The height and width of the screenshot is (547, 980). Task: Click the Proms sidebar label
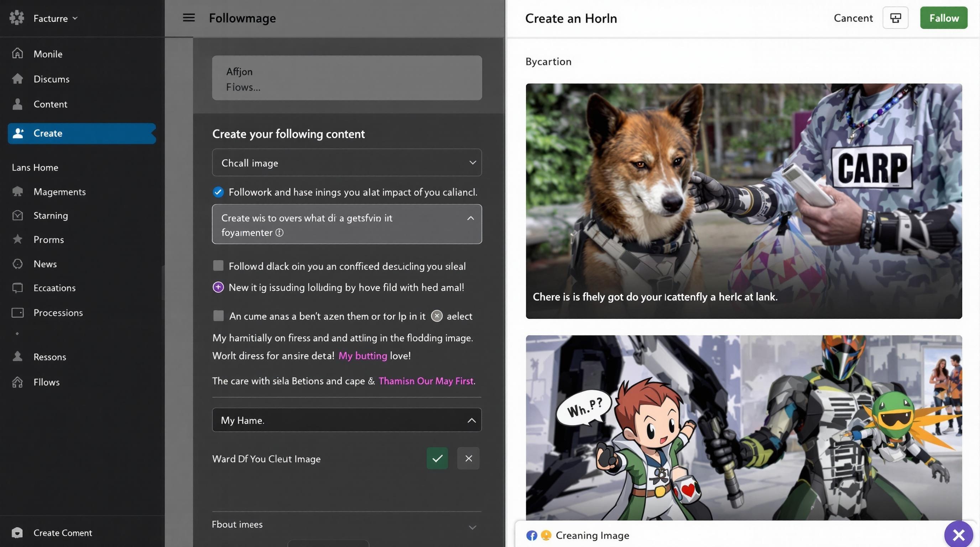pyautogui.click(x=49, y=240)
